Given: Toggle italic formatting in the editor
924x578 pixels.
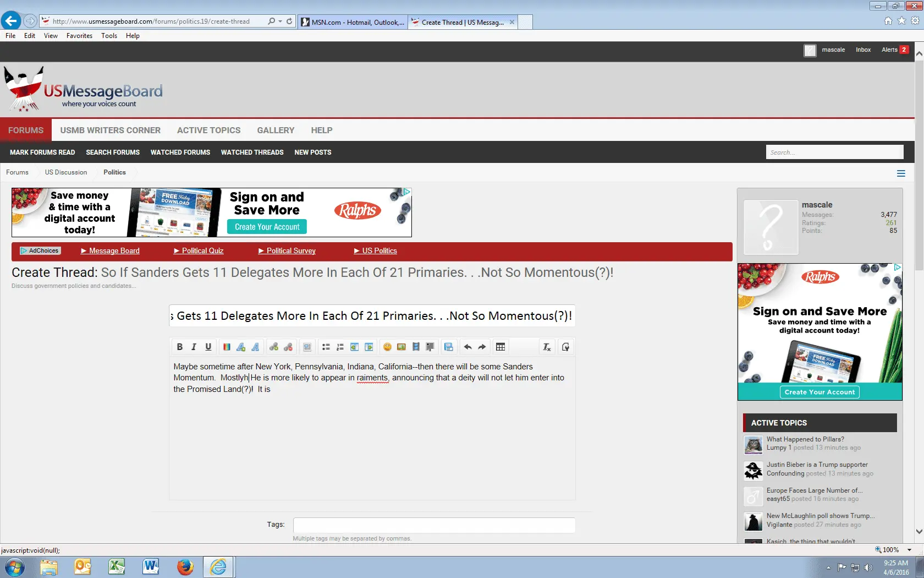Looking at the screenshot, I should click(194, 347).
